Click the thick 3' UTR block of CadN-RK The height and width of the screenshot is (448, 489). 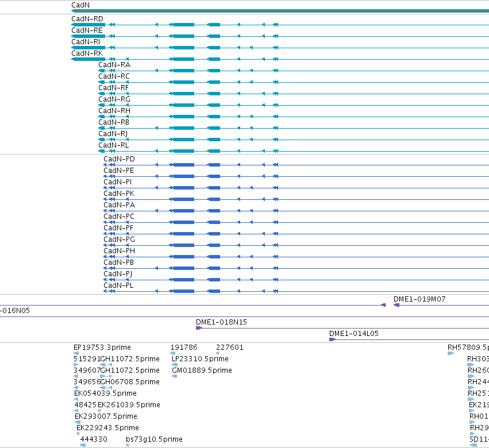(88, 59)
